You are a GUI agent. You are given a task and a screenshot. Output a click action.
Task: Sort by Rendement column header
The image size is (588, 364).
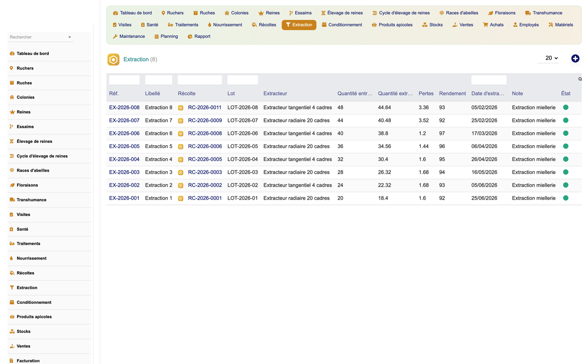click(452, 94)
